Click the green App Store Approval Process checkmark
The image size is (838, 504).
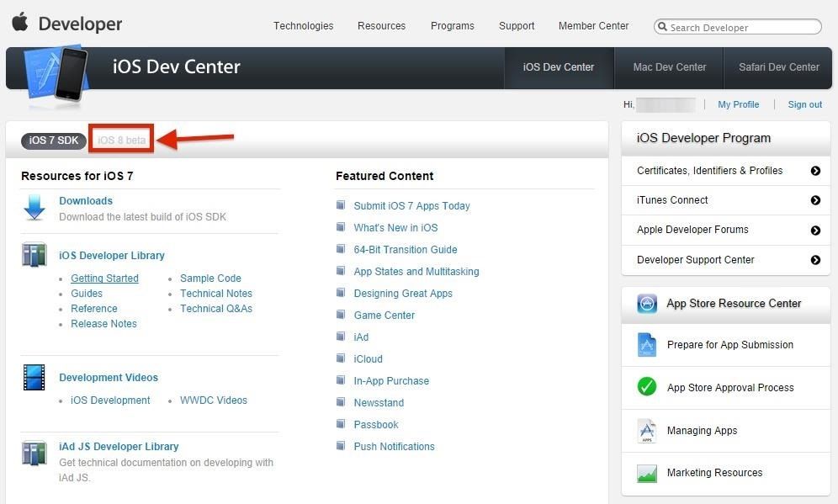646,387
